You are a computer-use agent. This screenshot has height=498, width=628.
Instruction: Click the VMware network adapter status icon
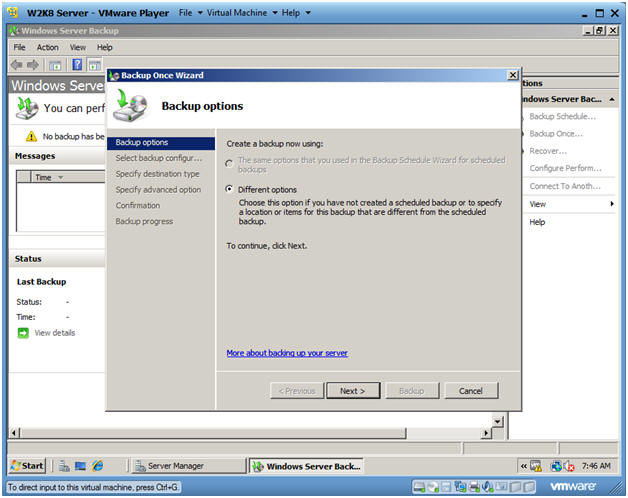[x=461, y=487]
